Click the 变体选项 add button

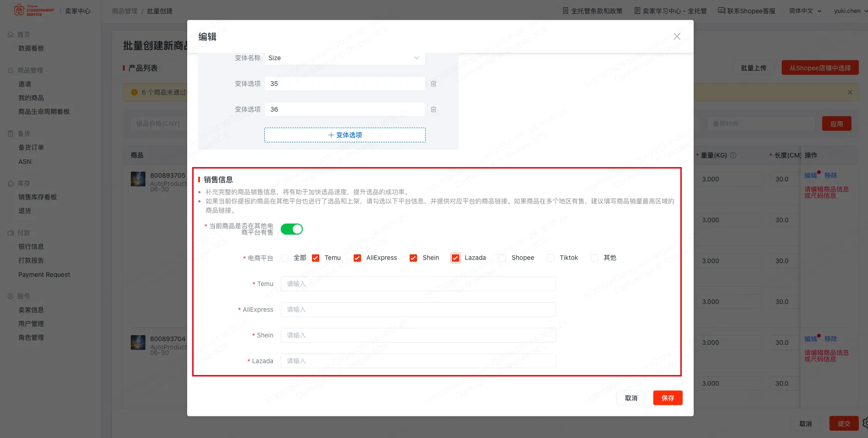pyautogui.click(x=345, y=135)
